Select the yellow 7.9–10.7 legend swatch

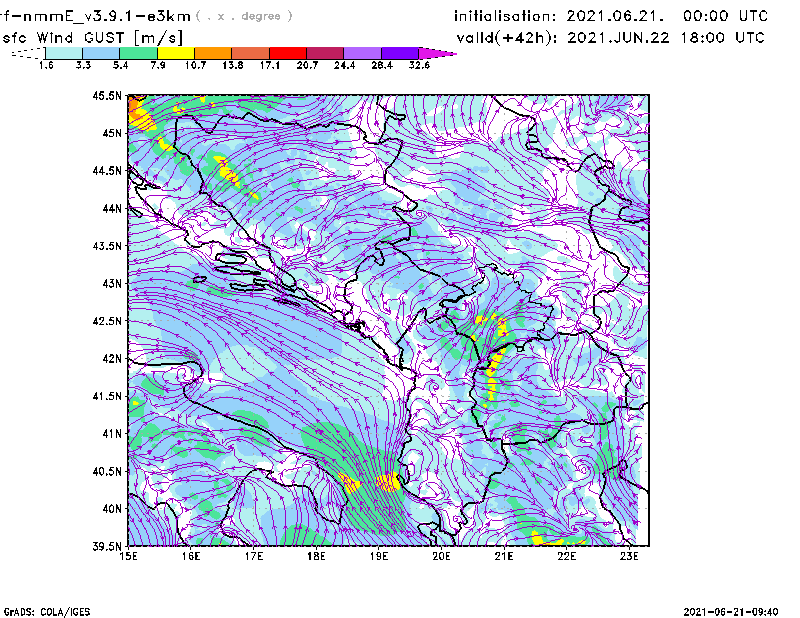tap(176, 53)
